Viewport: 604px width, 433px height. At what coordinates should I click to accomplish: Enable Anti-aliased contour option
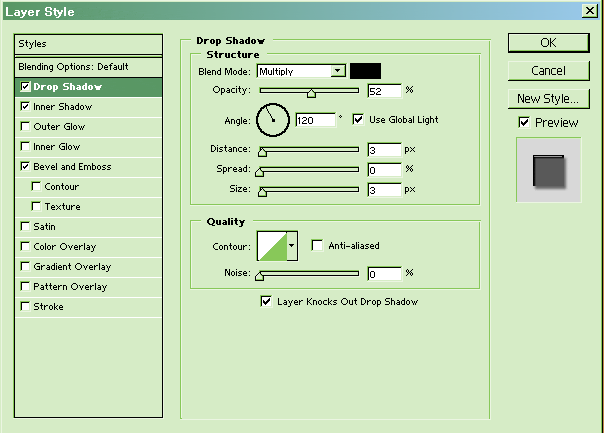(317, 245)
